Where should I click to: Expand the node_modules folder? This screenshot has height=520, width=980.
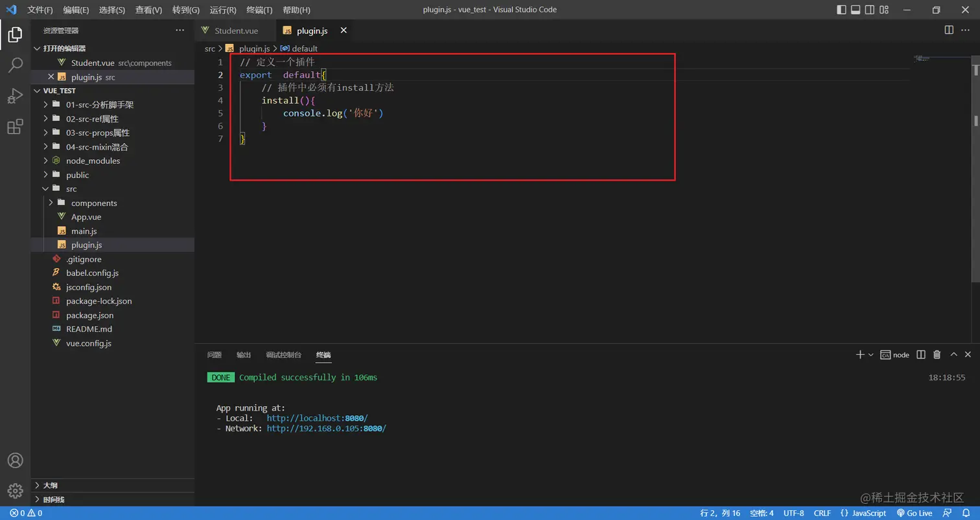tap(113, 161)
